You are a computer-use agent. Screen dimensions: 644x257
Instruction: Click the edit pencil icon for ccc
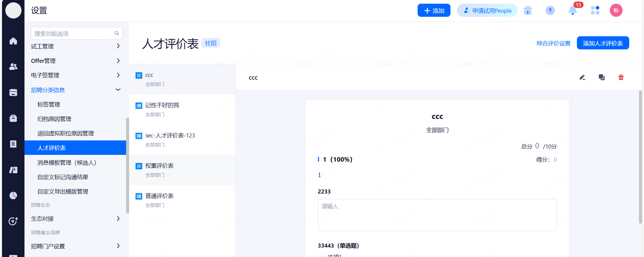[x=582, y=77]
